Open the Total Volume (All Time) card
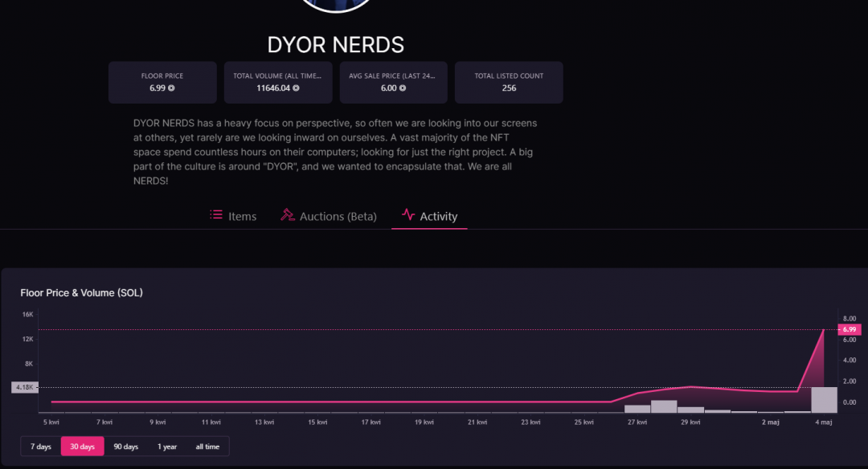The width and height of the screenshot is (868, 469). click(x=278, y=83)
